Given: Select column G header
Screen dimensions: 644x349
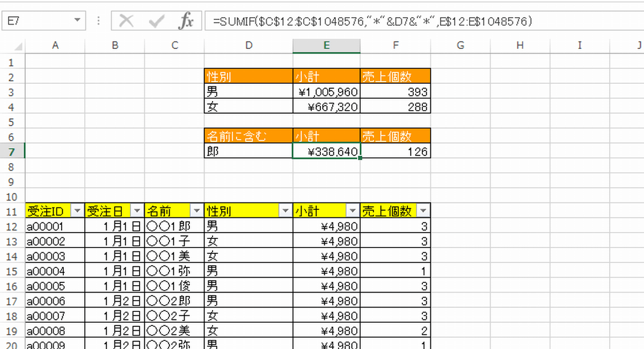Looking at the screenshot, I should (x=460, y=46).
